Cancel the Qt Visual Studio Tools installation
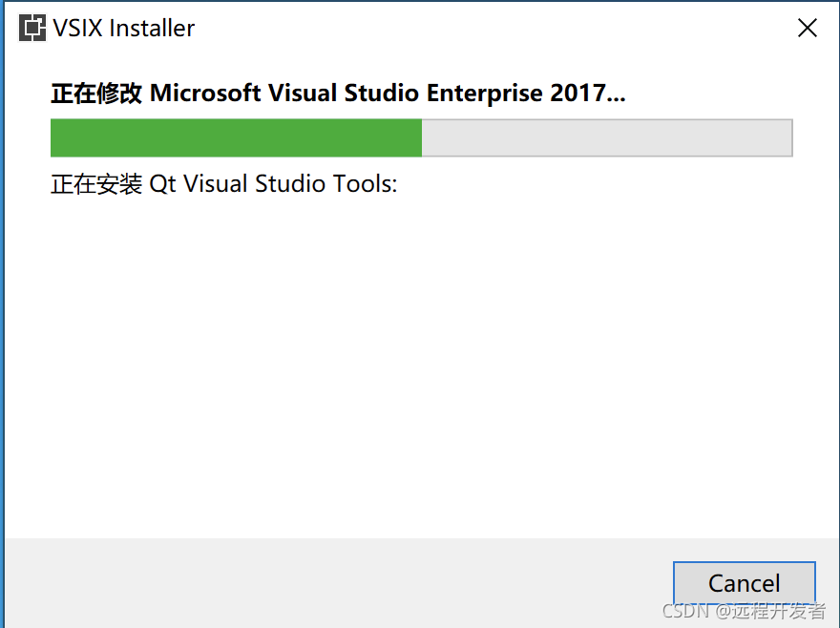This screenshot has width=840, height=628. tap(745, 583)
